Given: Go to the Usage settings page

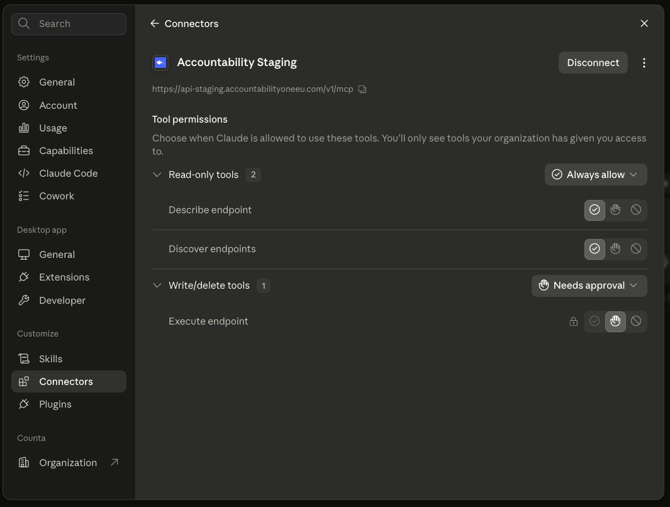Looking at the screenshot, I should 68,128.
